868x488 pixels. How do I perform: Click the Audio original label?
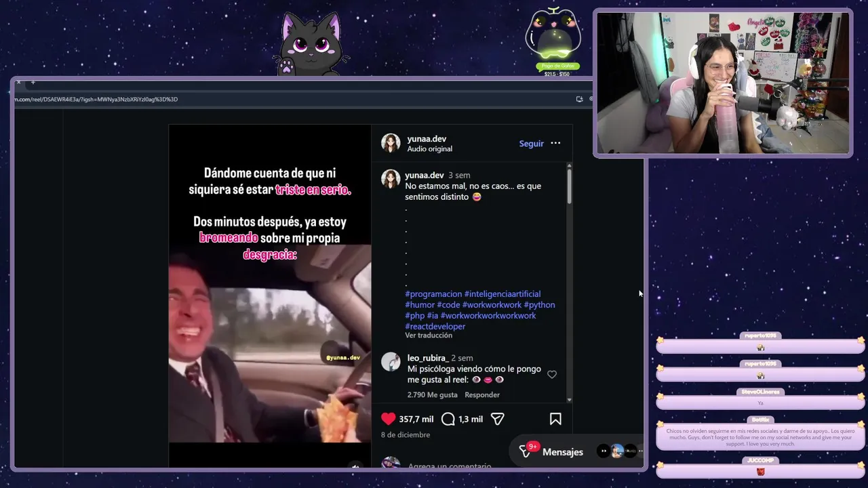(429, 148)
